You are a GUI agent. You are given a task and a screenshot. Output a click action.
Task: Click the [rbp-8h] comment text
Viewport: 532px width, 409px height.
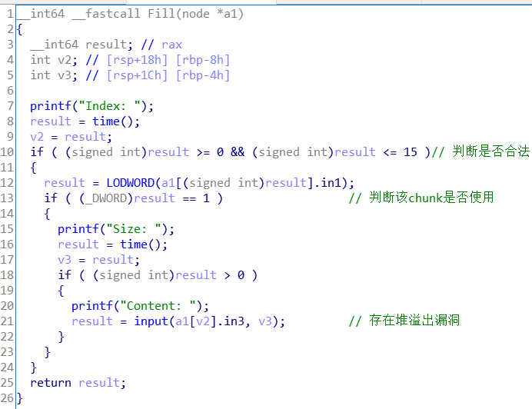pyautogui.click(x=203, y=60)
